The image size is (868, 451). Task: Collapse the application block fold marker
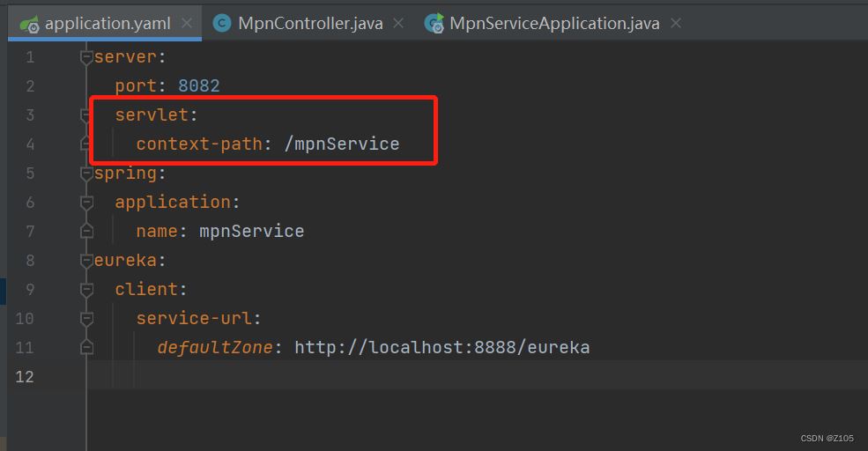pos(86,203)
